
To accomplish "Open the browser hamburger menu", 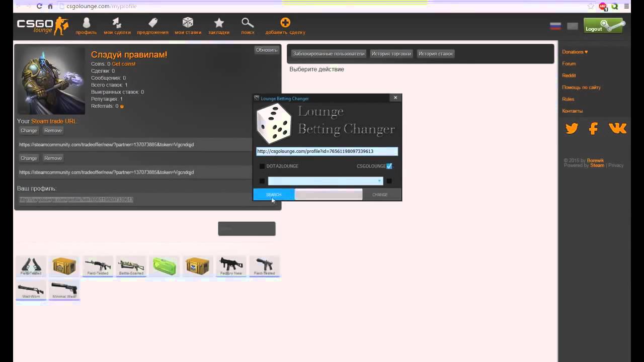I will pos(627,6).
